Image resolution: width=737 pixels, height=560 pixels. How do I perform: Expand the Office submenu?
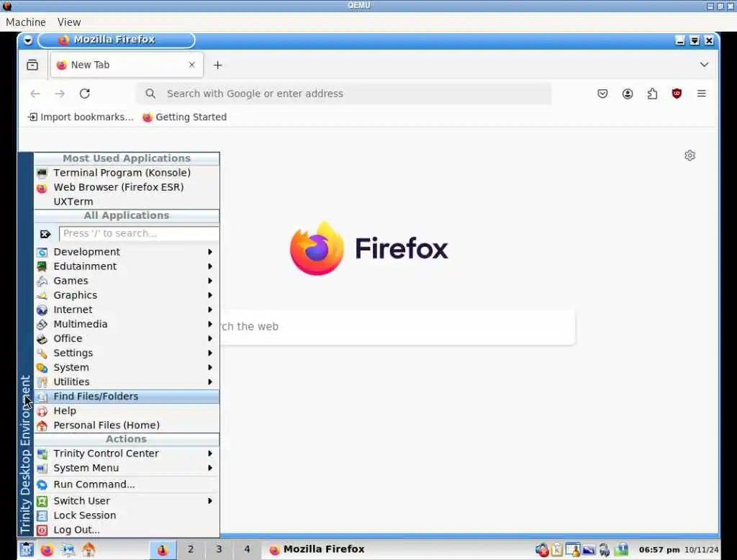(127, 338)
